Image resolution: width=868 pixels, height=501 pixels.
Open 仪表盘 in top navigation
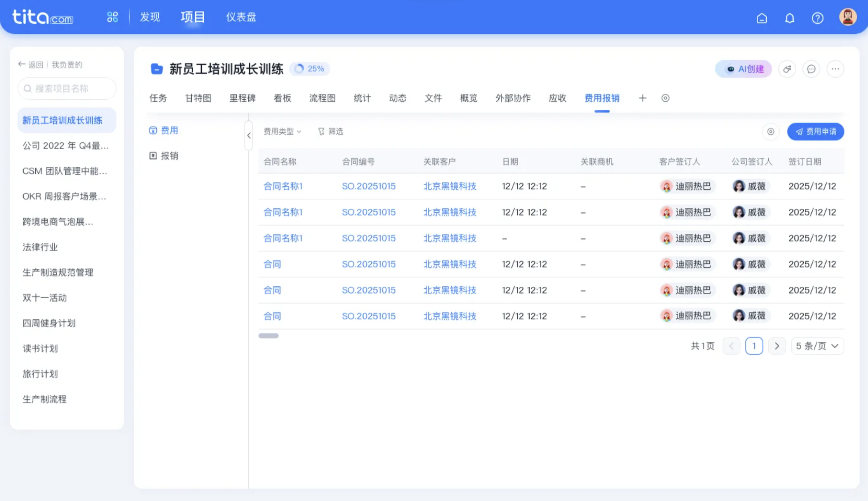click(241, 17)
